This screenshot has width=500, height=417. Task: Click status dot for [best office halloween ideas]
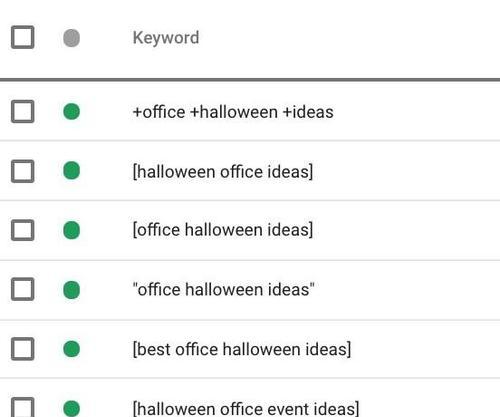71,349
